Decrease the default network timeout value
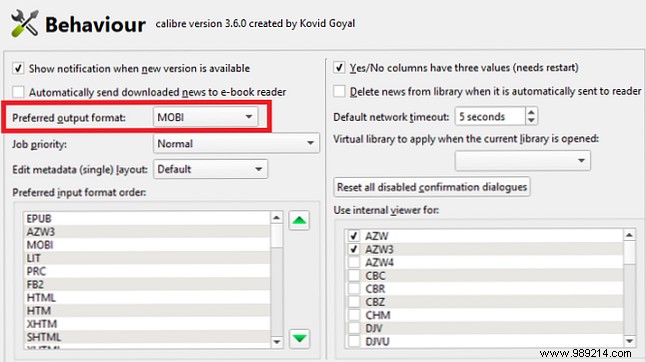The width and height of the screenshot is (646, 362). tap(531, 121)
